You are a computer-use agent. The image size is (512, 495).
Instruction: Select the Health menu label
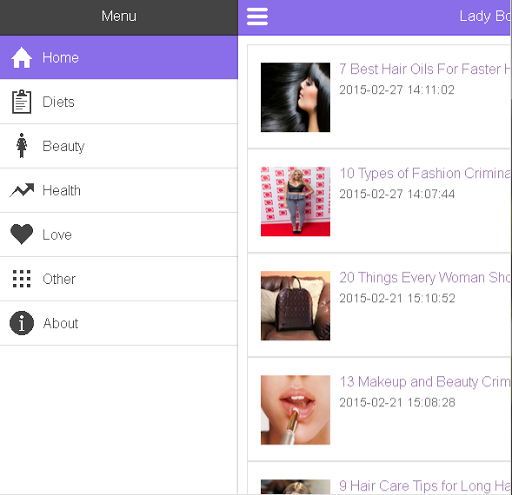click(x=61, y=191)
